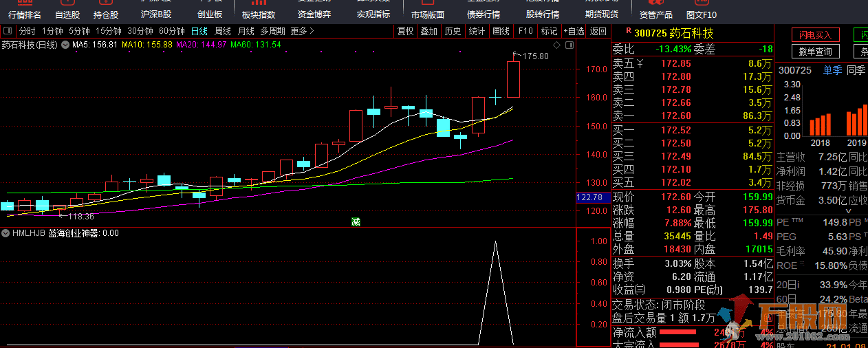Activate the 画线 drawing tool
This screenshot has width=868, height=348.
[501, 31]
